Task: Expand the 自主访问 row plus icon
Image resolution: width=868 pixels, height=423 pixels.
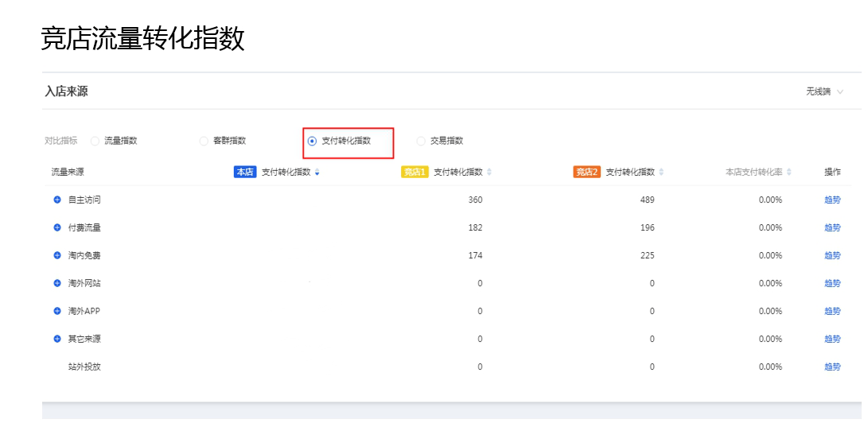Action: pyautogui.click(x=56, y=200)
